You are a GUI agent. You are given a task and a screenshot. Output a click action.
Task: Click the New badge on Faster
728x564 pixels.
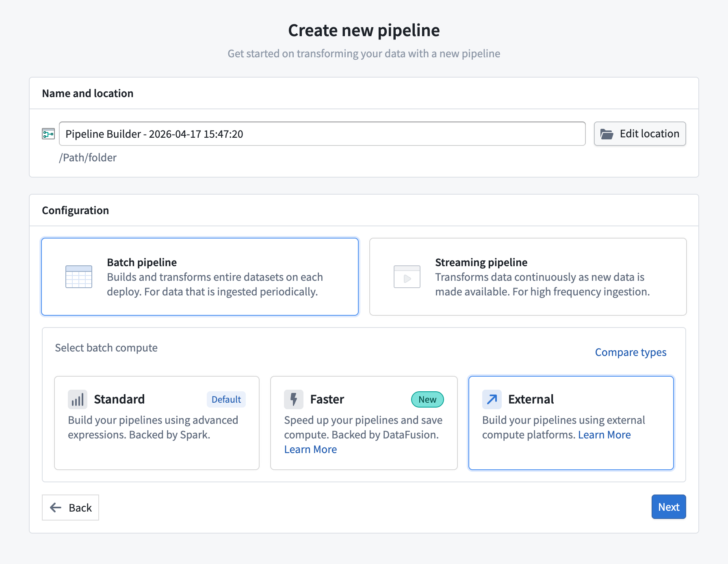[427, 399]
